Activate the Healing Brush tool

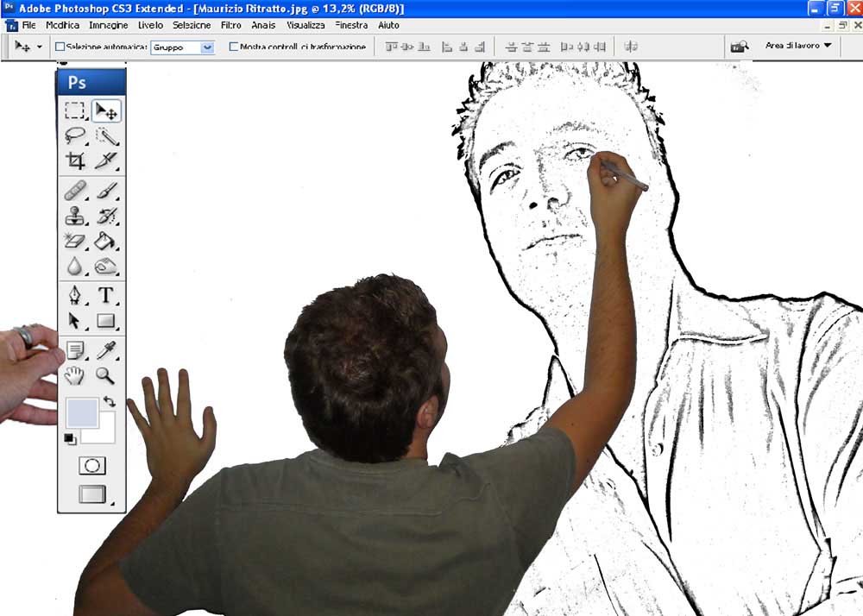pos(75,191)
